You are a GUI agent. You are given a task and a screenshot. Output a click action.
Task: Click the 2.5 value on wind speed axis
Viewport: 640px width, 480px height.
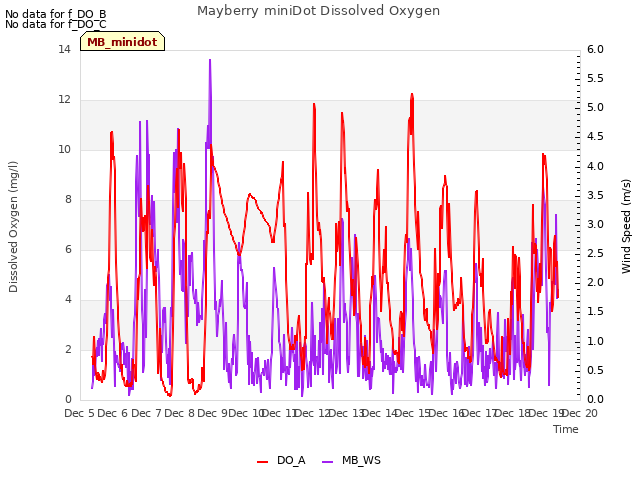595,254
